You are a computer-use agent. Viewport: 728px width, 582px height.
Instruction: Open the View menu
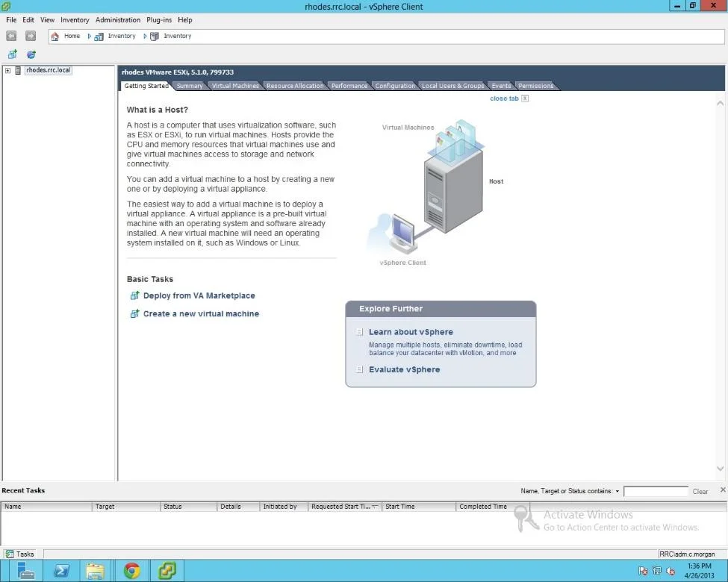coord(47,20)
